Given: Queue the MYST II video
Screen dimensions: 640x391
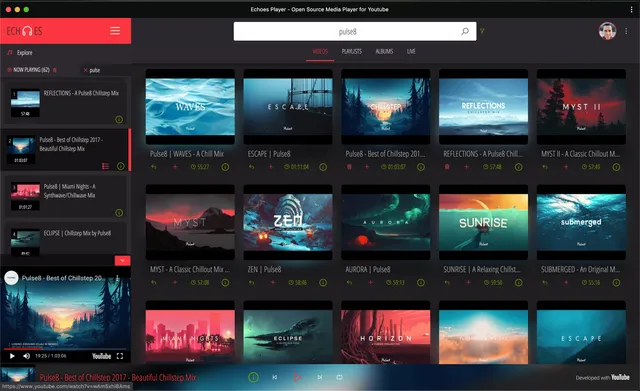Looking at the screenshot, I should click(x=545, y=167).
